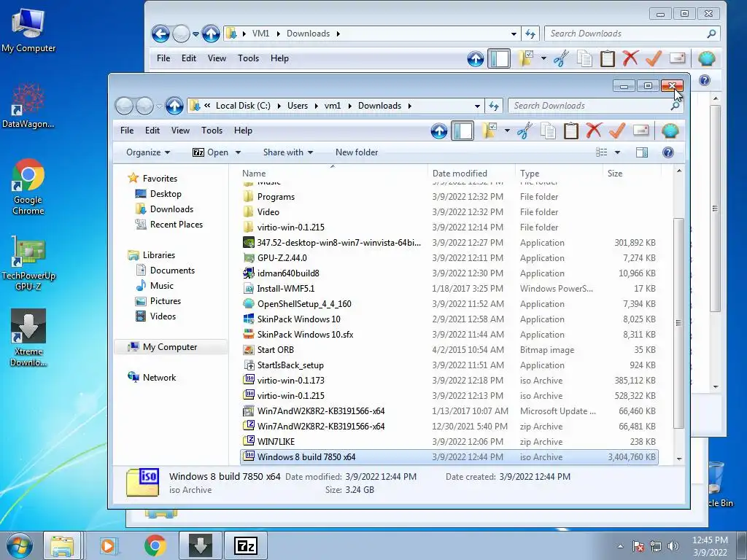The image size is (747, 560).
Task: Click the Back arrow in the back Downloads window
Action: 160,34
